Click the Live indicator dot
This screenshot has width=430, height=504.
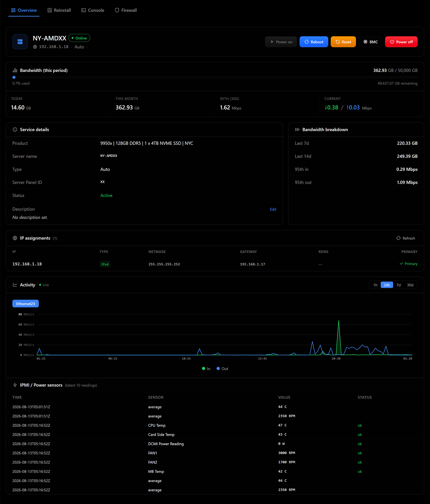point(40,285)
